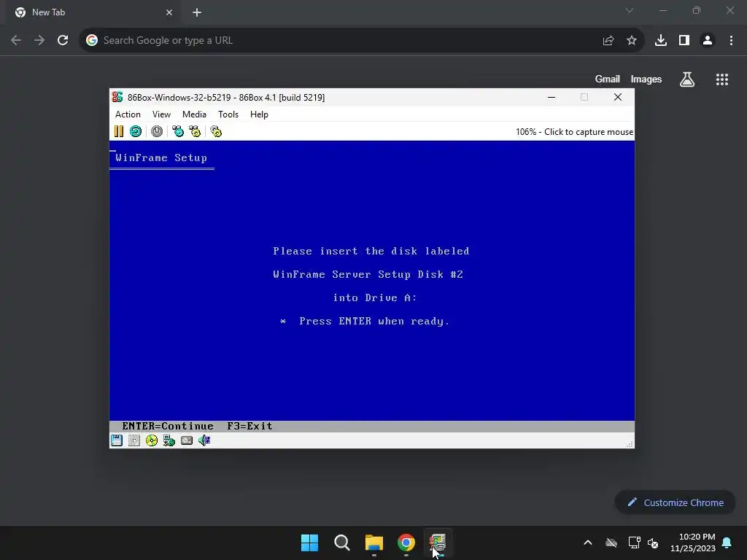The image size is (747, 560).
Task: Open the Tools menu in 86Box
Action: (228, 114)
